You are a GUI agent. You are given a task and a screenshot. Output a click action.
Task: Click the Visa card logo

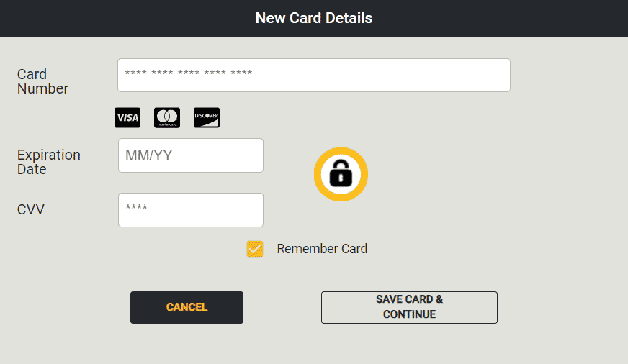click(x=127, y=117)
